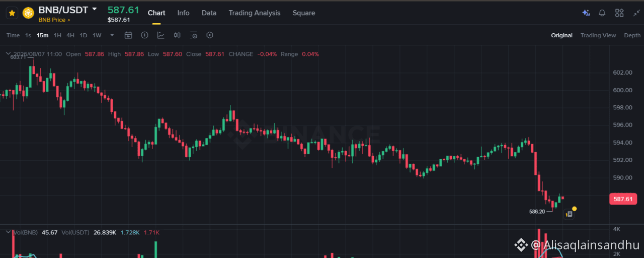Go to the Square tab
The image size is (644, 258).
304,13
